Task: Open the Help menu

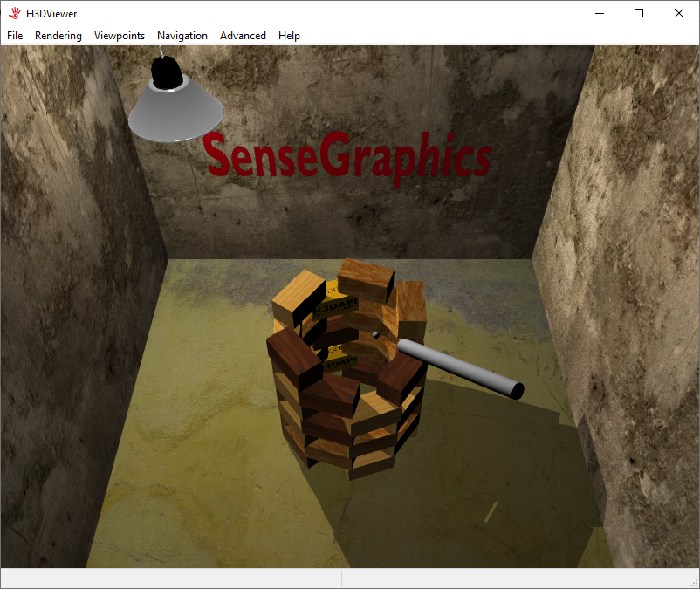Action: click(x=289, y=36)
